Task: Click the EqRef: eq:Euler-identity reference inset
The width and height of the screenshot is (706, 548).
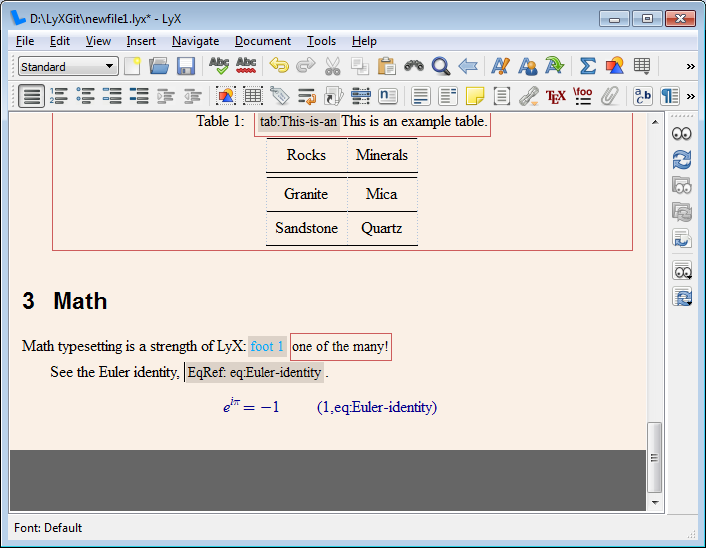Action: click(x=254, y=372)
